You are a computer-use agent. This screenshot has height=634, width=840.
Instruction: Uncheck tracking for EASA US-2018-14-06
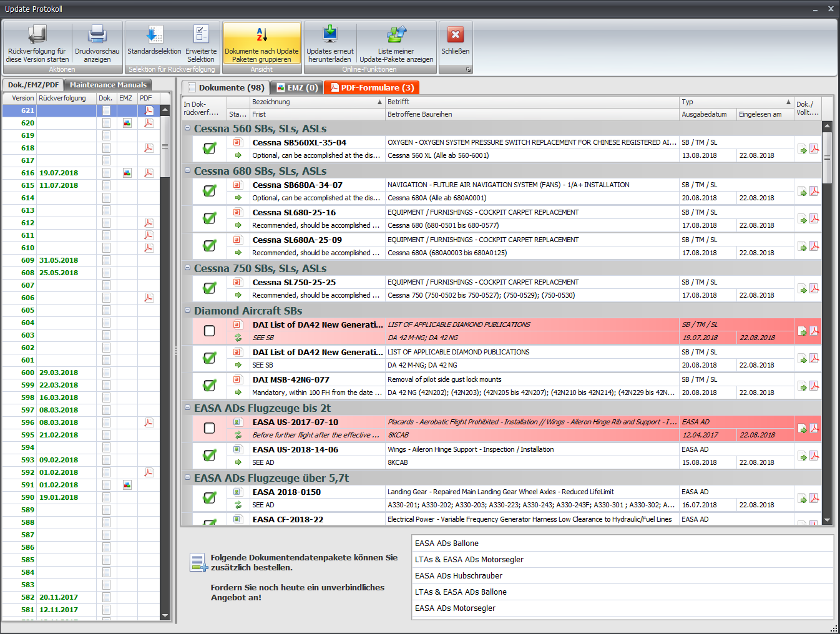coord(210,456)
